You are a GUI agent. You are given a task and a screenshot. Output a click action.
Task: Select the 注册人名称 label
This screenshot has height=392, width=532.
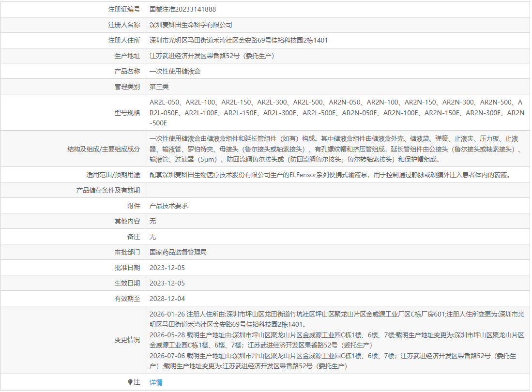(x=124, y=25)
